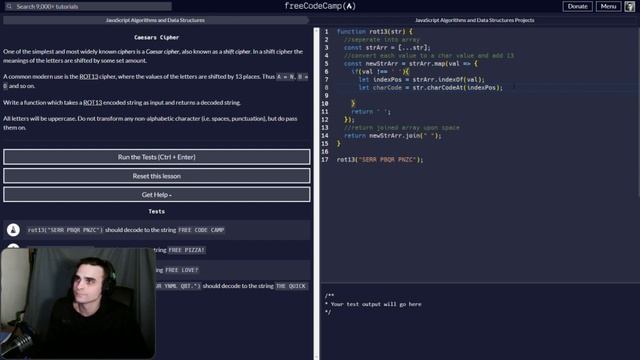Click the rot13("SERR PBQR PNZC") call line

coord(380,160)
